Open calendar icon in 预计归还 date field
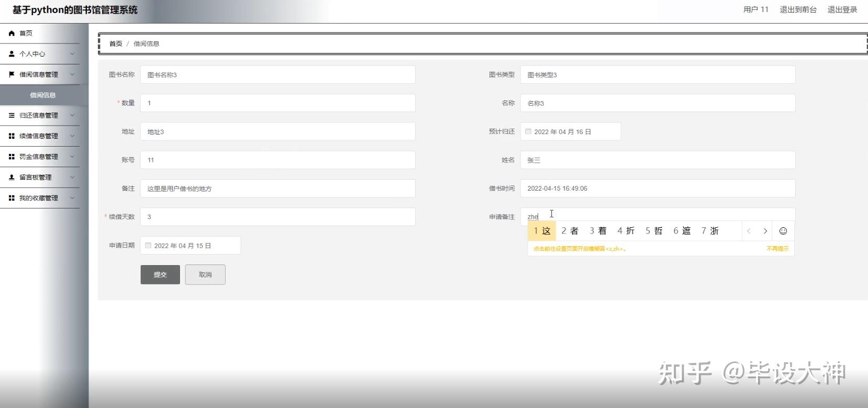Screen dimensions: 868x408 pyautogui.click(x=528, y=131)
